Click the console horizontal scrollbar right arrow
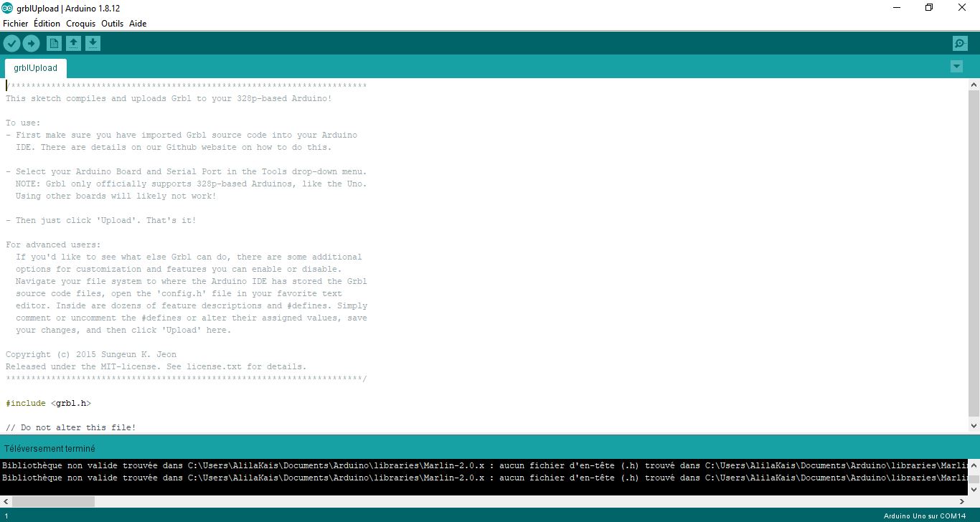This screenshot has height=522, width=980. [x=962, y=502]
